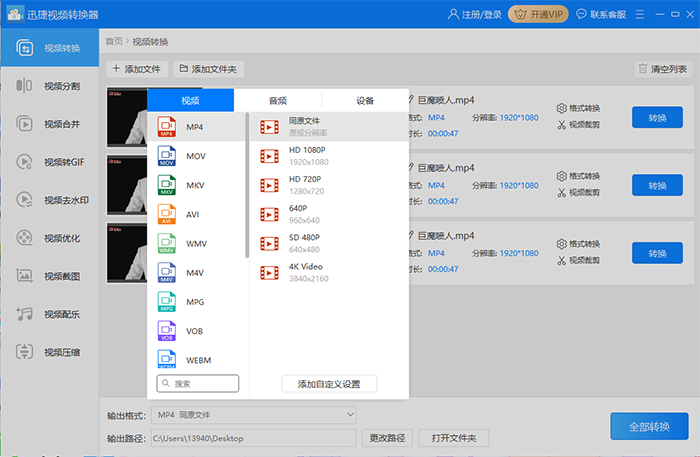
Task: Select the 视频优化 sidebar tool
Action: click(x=50, y=238)
